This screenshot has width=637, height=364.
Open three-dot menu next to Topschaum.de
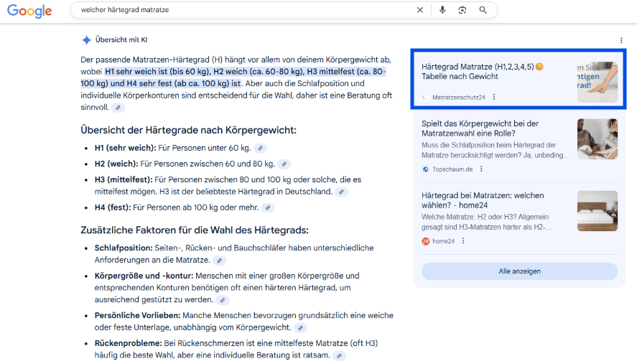[481, 169]
